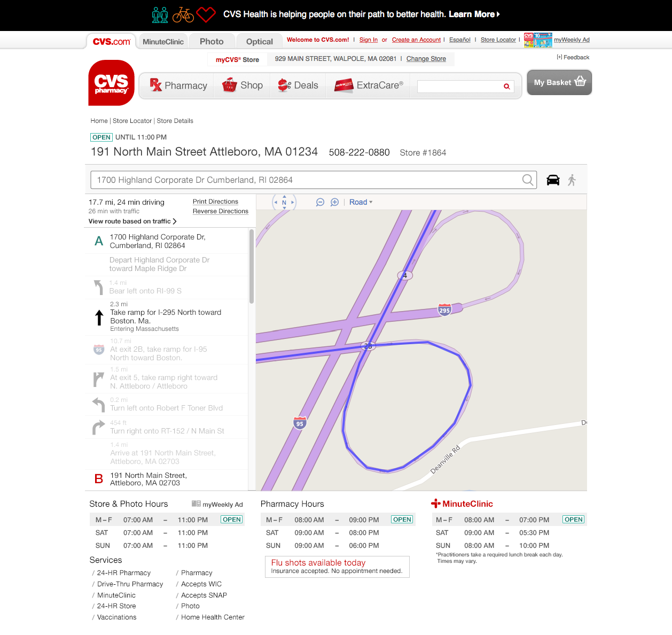Viewport: 672px width, 635px height.
Task: Click Learn More in top banner
Action: pyautogui.click(x=474, y=14)
